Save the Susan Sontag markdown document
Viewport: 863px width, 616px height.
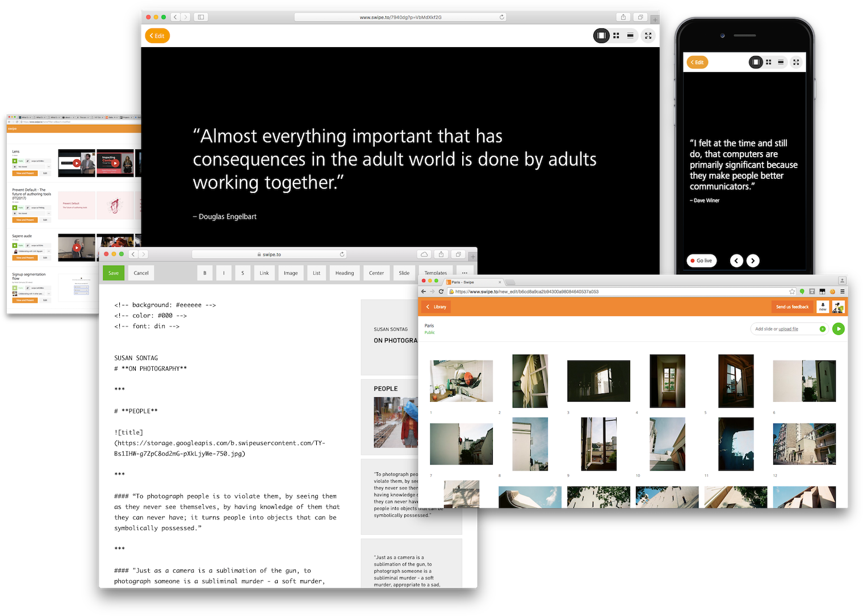[113, 273]
